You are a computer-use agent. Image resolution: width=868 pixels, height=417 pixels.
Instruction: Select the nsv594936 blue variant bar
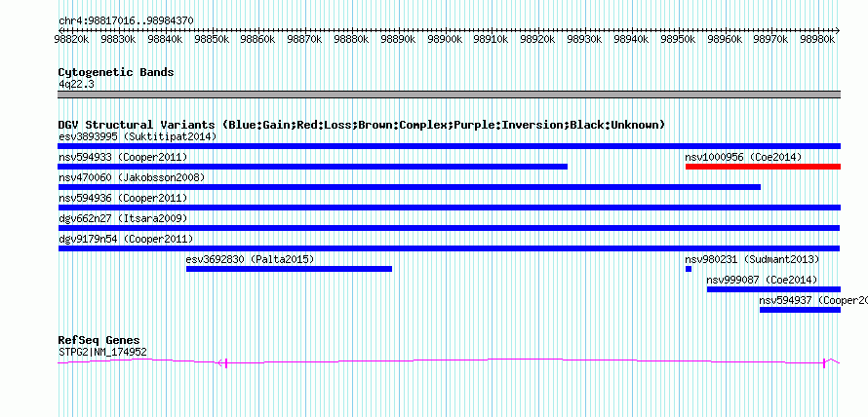click(x=449, y=208)
